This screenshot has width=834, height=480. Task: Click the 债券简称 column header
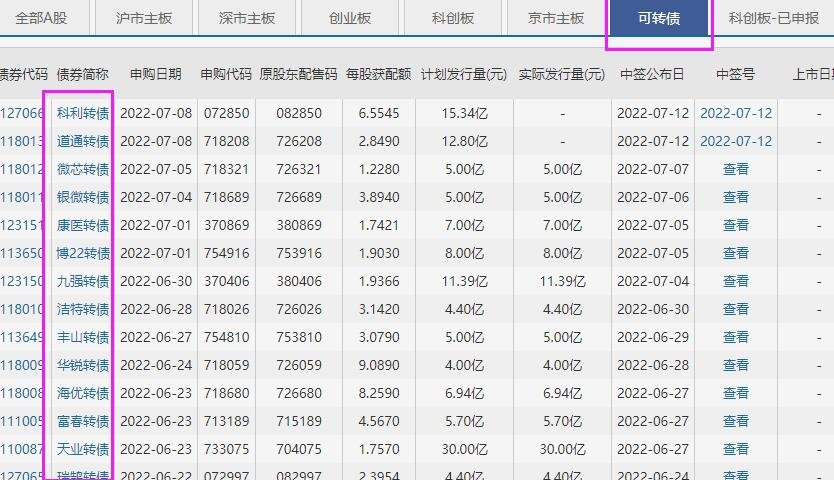pos(82,75)
